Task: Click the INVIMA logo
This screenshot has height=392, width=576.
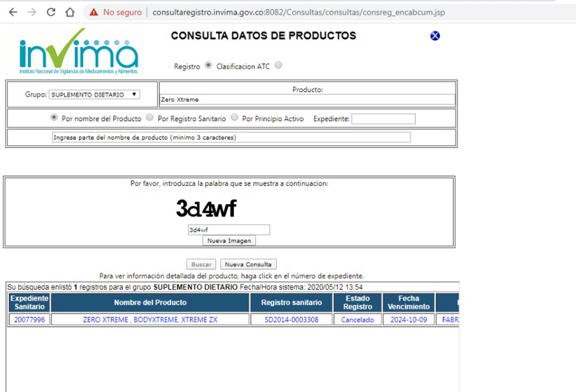Action: 79,51
